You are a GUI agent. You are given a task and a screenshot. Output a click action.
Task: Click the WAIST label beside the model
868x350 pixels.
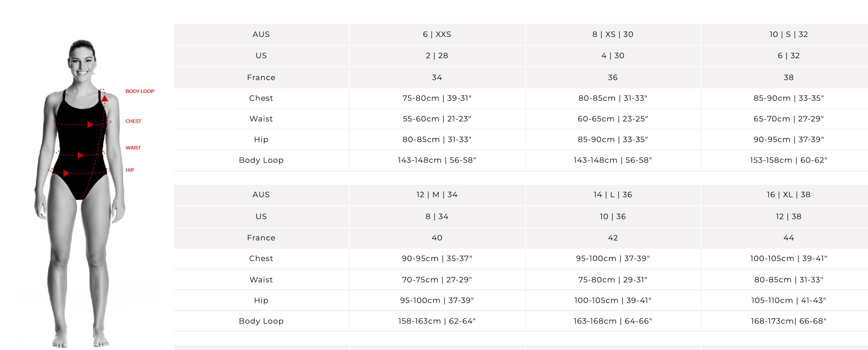[x=133, y=148]
